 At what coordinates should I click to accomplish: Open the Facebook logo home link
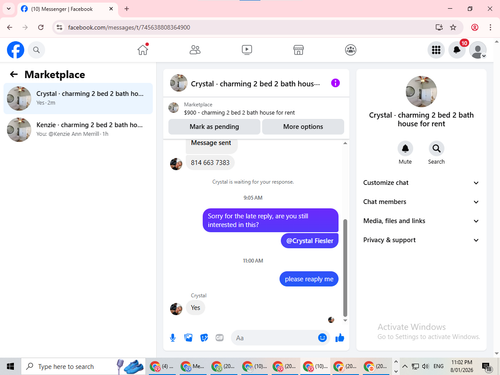point(15,50)
